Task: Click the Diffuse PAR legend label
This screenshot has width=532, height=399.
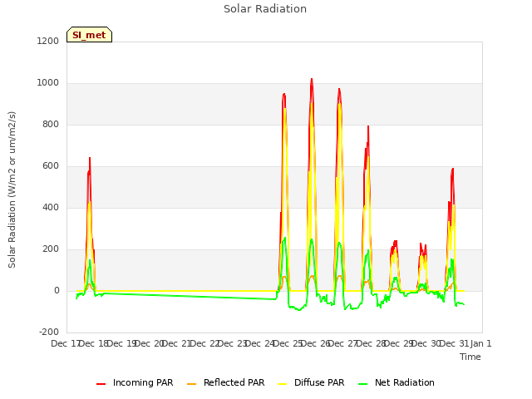Action: pyautogui.click(x=319, y=382)
